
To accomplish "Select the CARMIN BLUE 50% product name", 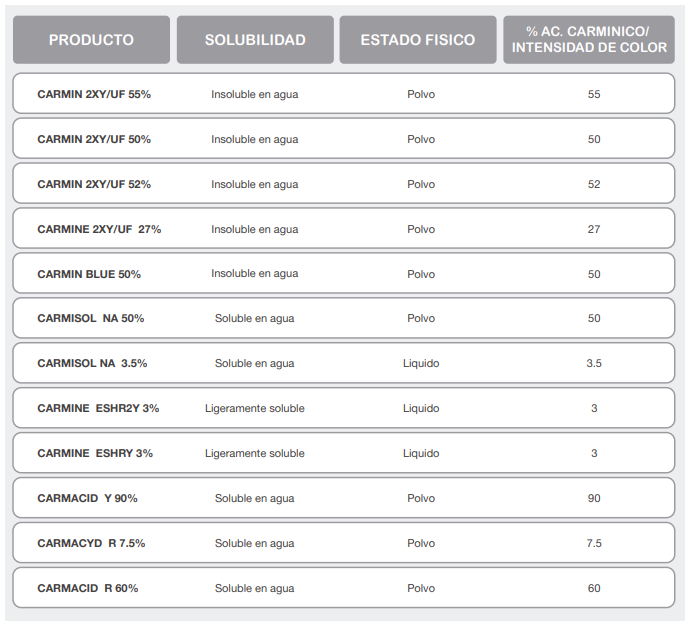I will click(89, 274).
